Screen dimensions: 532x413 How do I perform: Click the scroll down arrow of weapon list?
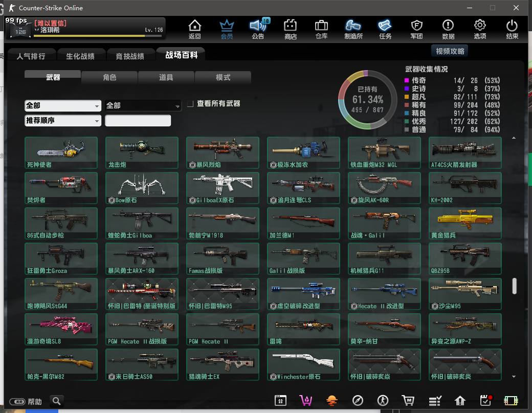pos(514,376)
